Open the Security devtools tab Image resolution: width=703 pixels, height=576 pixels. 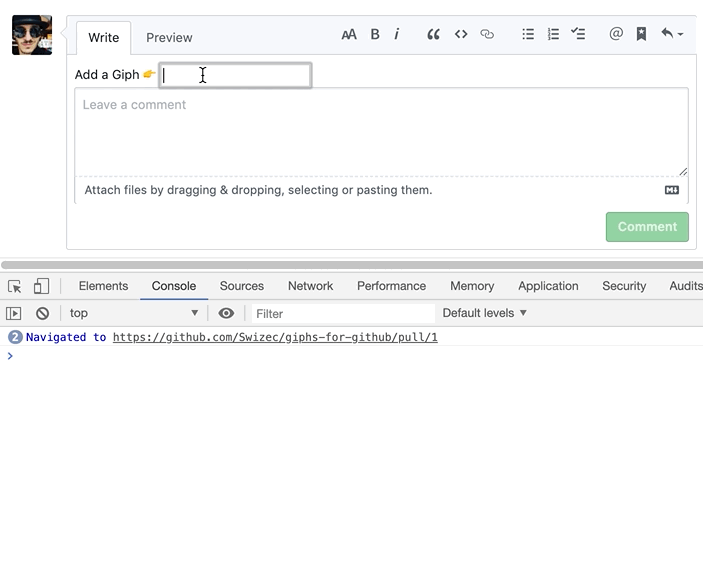[624, 286]
